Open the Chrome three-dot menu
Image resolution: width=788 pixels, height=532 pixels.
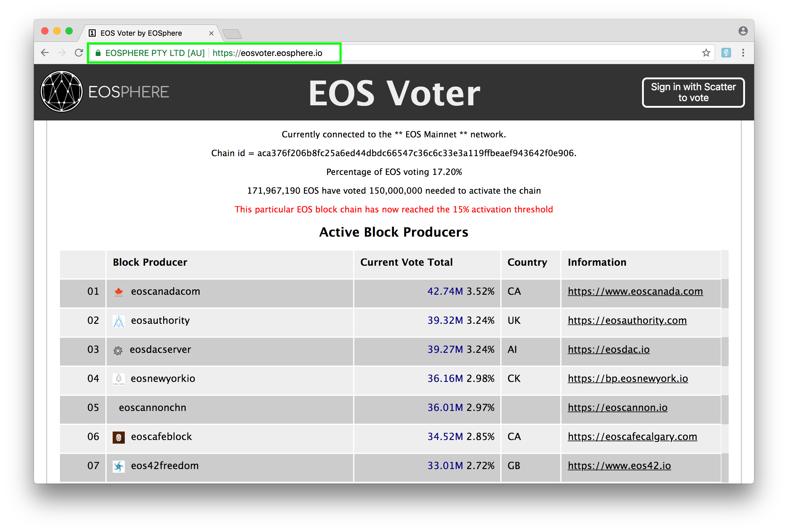[743, 53]
